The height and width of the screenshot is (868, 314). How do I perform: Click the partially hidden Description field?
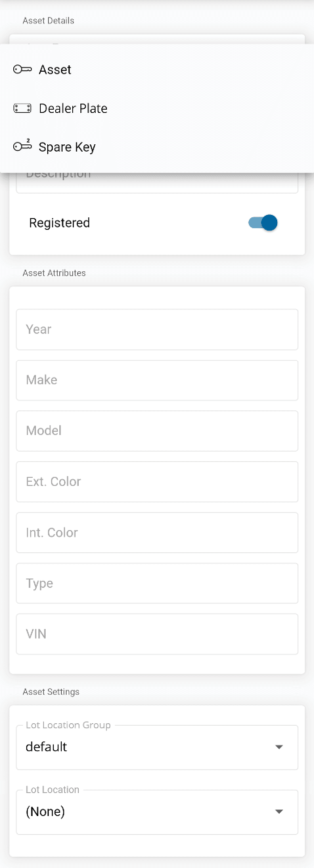[x=157, y=183]
